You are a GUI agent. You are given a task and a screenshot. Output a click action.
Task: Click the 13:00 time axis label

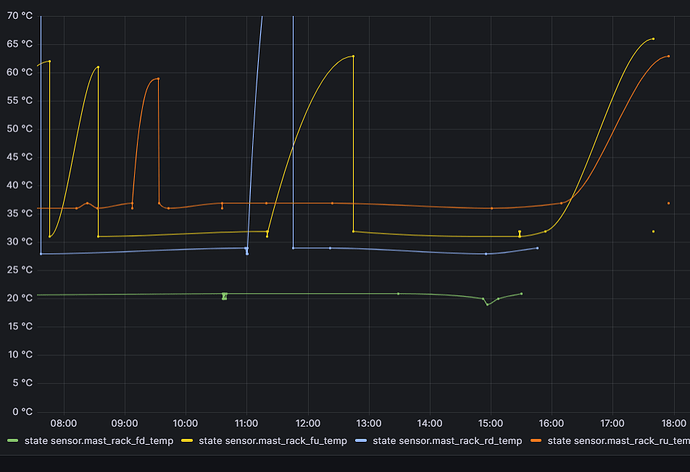pyautogui.click(x=369, y=423)
